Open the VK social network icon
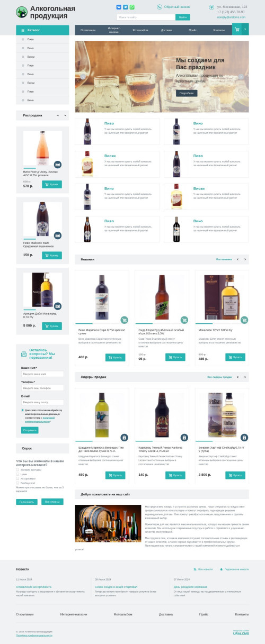The height and width of the screenshot is (644, 265). pos(119,7)
